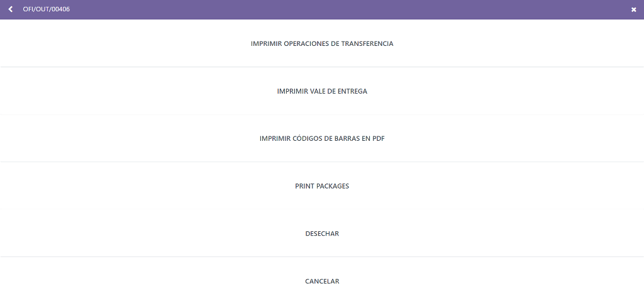Cancel the transfer with Cancelar

tap(322, 281)
